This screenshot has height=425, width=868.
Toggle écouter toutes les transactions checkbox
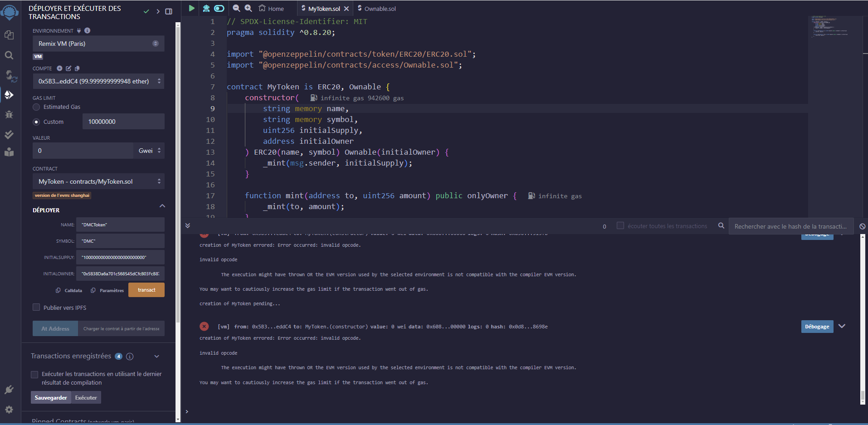coord(620,225)
